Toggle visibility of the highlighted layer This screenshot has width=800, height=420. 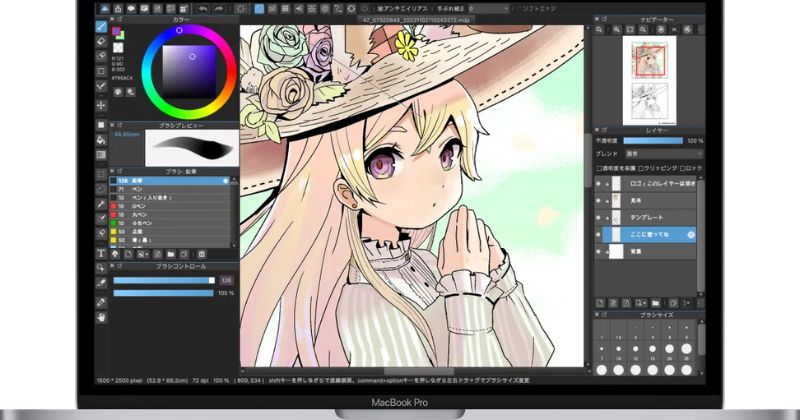(598, 235)
